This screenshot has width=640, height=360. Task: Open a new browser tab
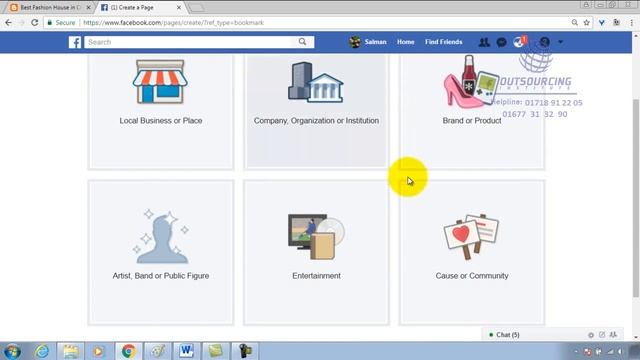[196, 7]
